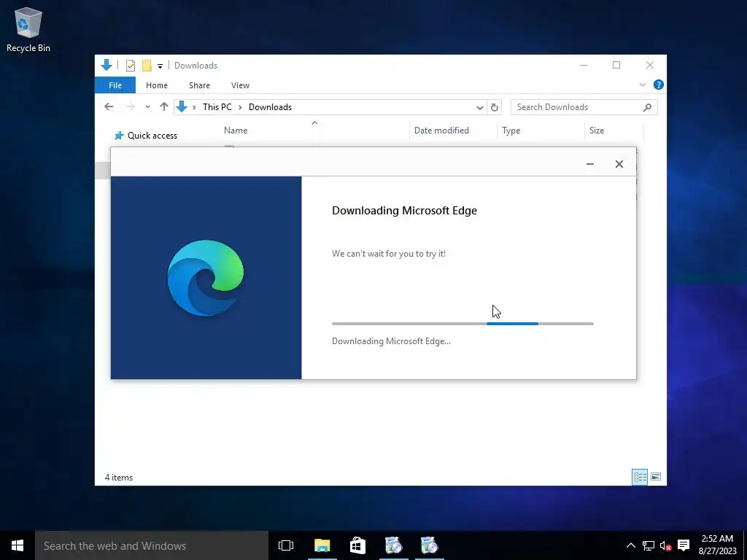Go back using the back arrow
This screenshot has width=747, height=560.
tap(109, 106)
